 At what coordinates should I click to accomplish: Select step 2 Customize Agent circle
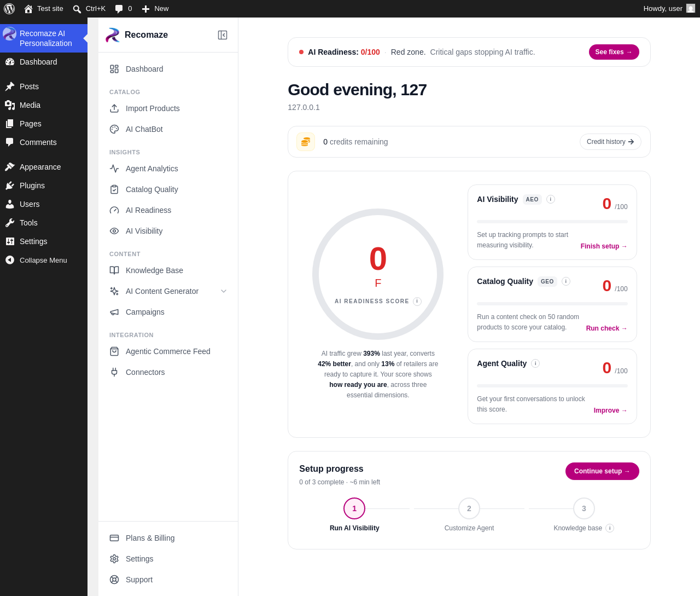coord(469,508)
